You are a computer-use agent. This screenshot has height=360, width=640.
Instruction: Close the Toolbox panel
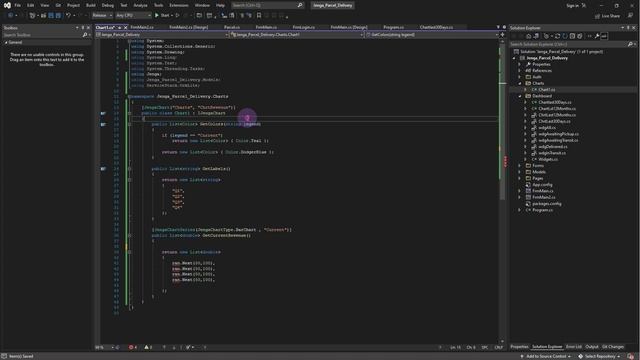(89, 28)
